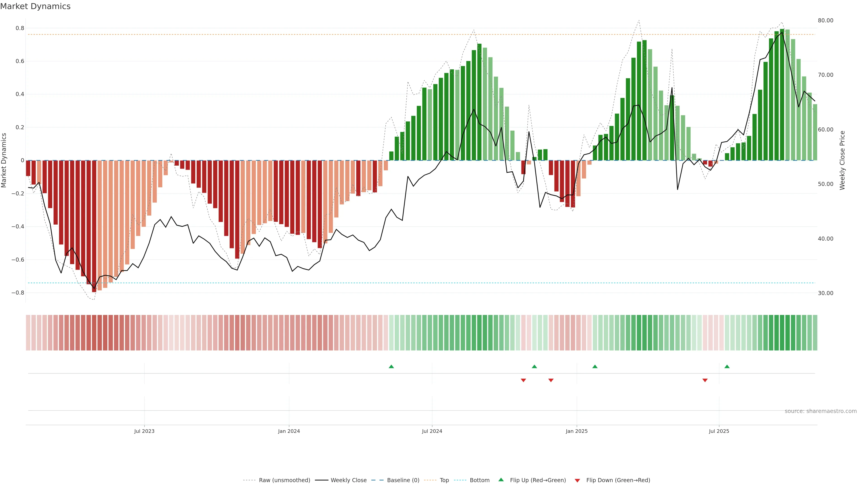Toggle the Top legend entry
Viewport: 868px width, 488px height.
pyautogui.click(x=444, y=480)
